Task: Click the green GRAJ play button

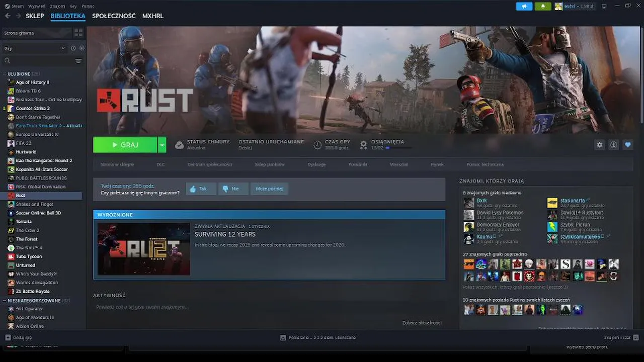Action: coord(125,145)
